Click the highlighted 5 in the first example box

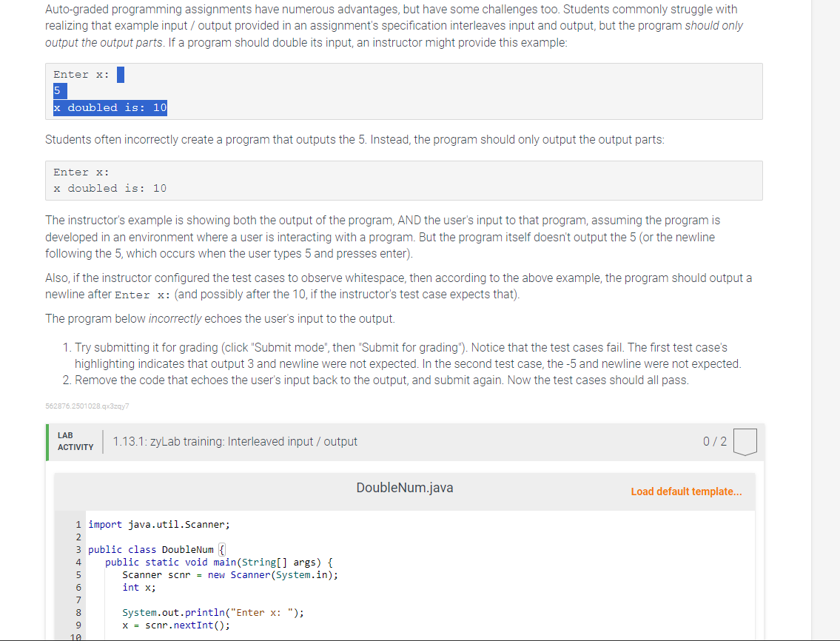tap(58, 90)
